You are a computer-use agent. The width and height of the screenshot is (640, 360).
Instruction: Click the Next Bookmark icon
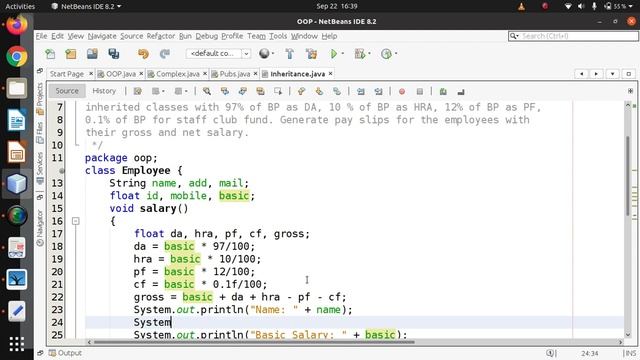(319, 91)
